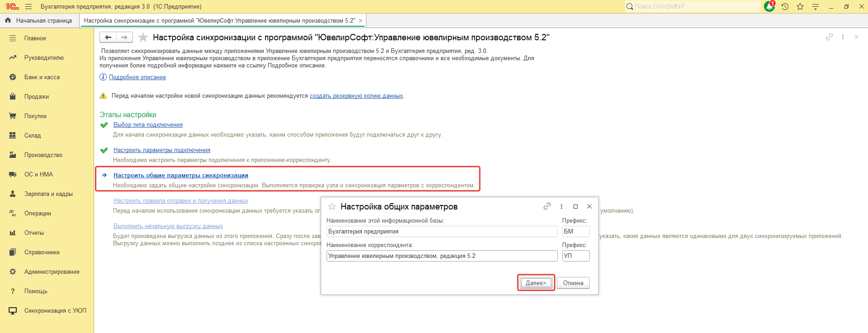The image size is (868, 333).
Task: Click the Отмена button
Action: pos(573,283)
